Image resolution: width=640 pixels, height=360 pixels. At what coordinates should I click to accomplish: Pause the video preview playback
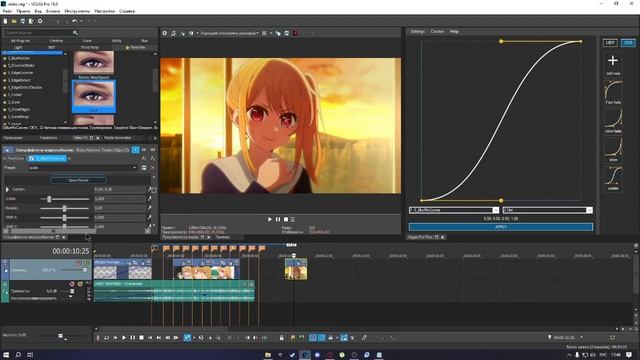tap(278, 220)
